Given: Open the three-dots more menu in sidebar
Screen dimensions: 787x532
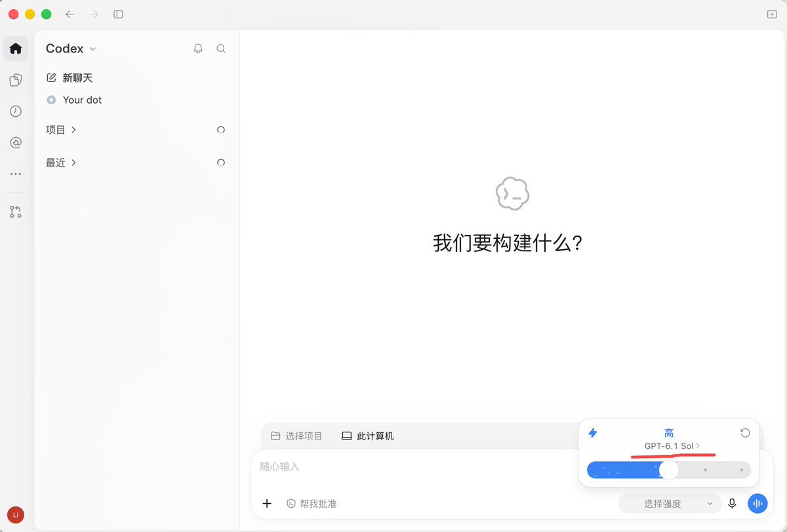Looking at the screenshot, I should coord(16,174).
